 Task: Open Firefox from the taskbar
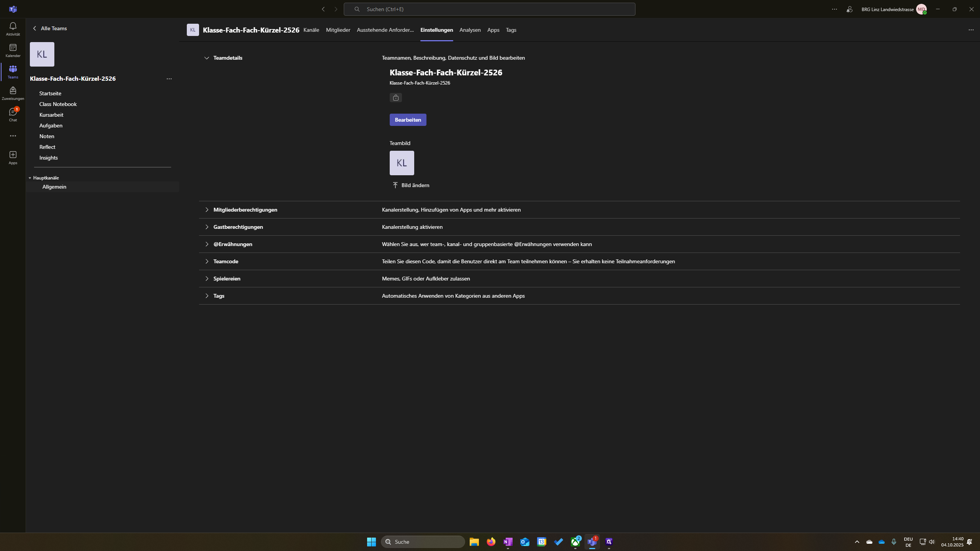coord(491,541)
